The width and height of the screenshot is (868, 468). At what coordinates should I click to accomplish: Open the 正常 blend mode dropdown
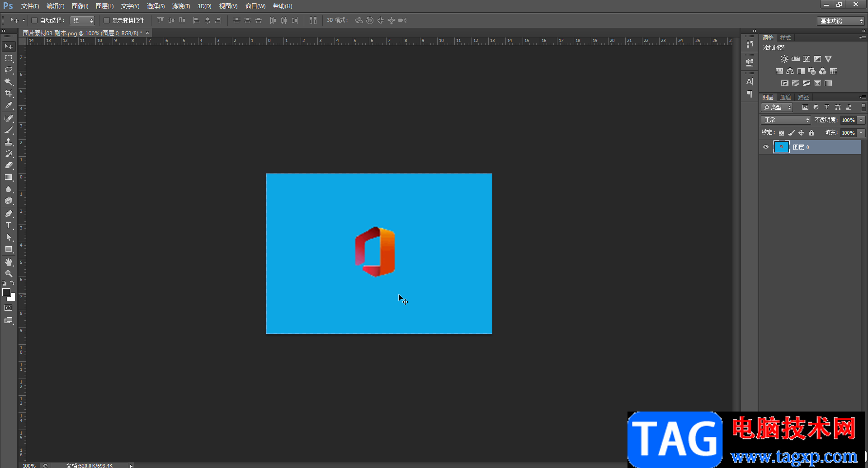[786, 120]
